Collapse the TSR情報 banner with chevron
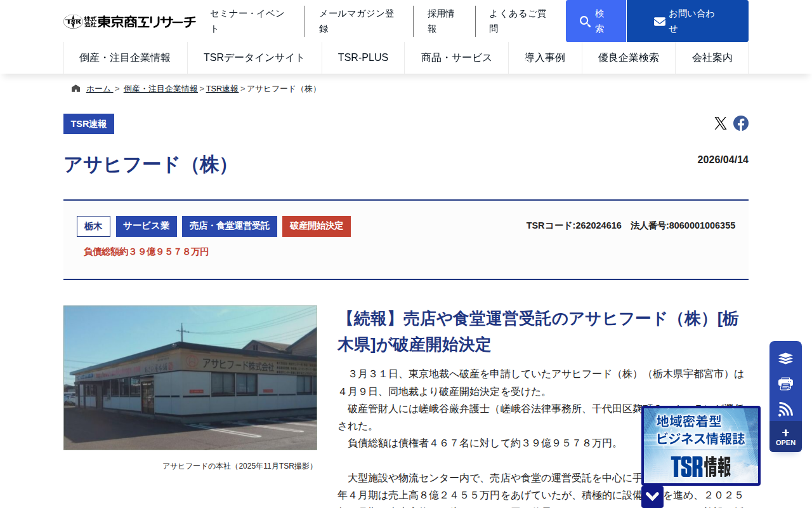The width and height of the screenshot is (812, 508). [x=652, y=497]
